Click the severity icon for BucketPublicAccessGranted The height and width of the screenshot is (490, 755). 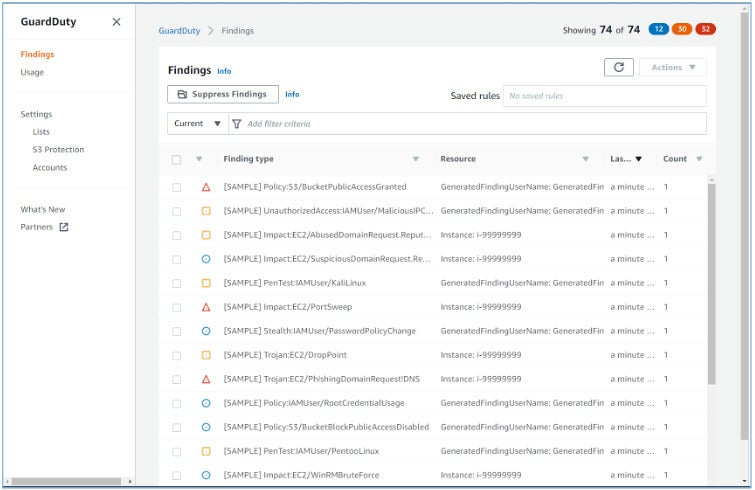(206, 187)
